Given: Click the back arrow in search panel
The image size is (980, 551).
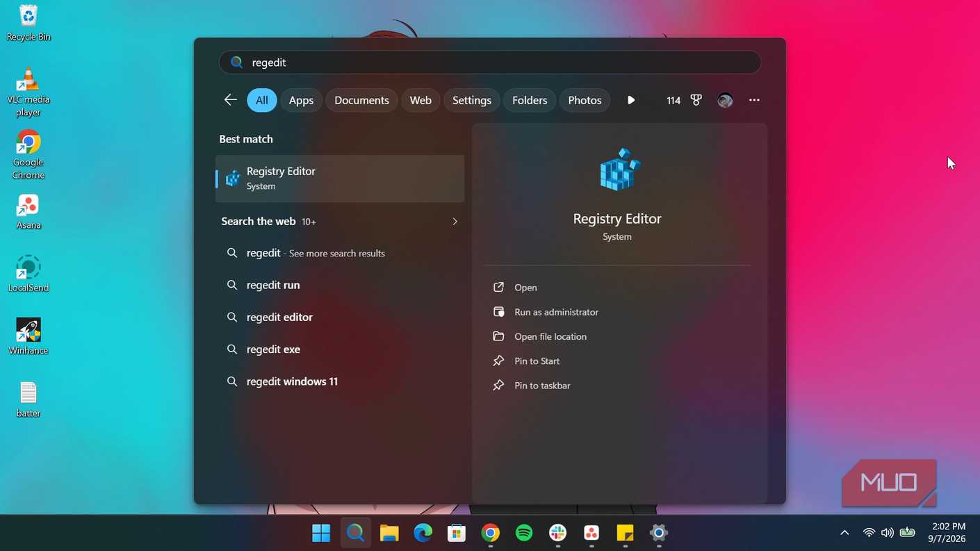Looking at the screenshot, I should click(x=231, y=100).
